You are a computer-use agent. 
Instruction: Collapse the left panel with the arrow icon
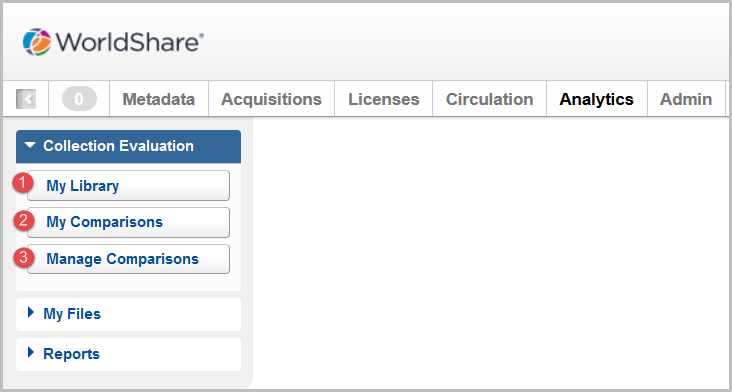pyautogui.click(x=26, y=99)
